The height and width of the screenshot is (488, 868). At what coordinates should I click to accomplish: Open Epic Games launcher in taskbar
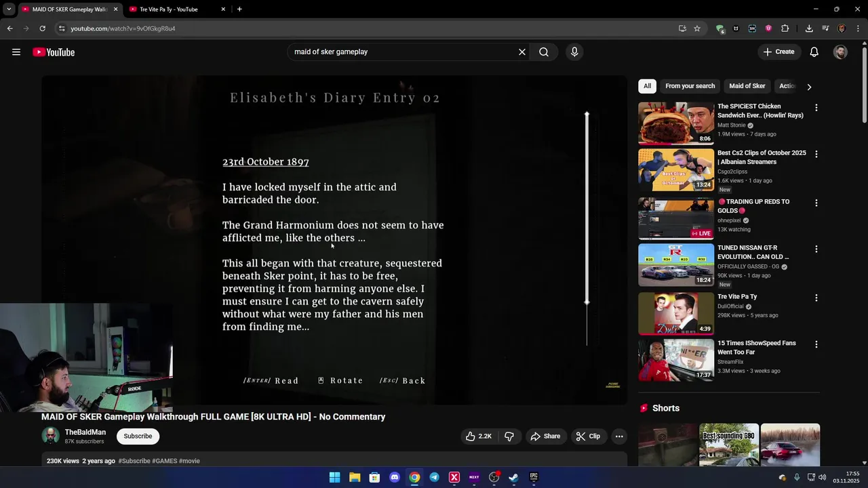534,477
